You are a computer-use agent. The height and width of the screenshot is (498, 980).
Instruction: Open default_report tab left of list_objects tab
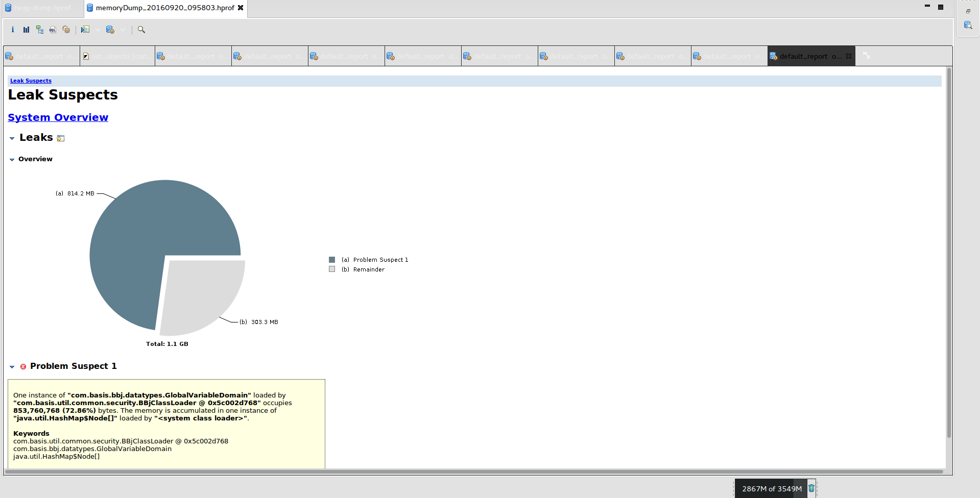[x=41, y=56]
